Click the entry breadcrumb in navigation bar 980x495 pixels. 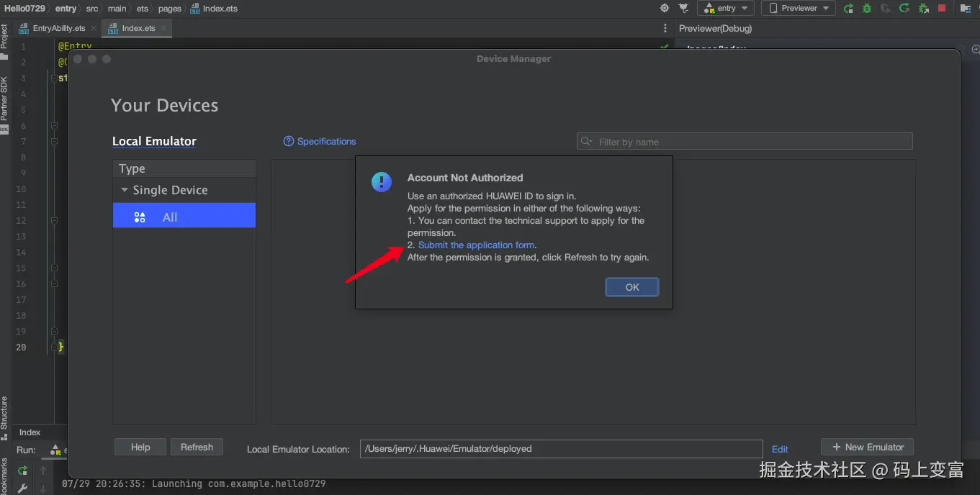pyautogui.click(x=66, y=9)
